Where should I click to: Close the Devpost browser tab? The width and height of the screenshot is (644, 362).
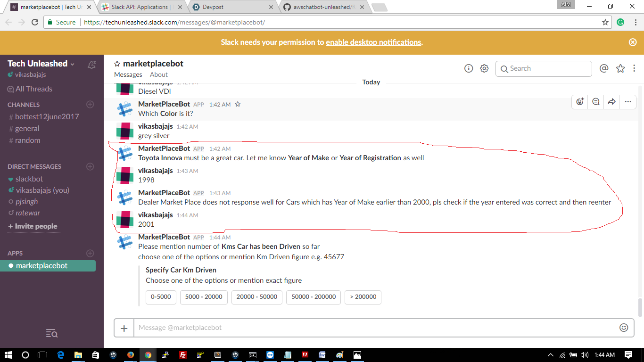(x=271, y=7)
